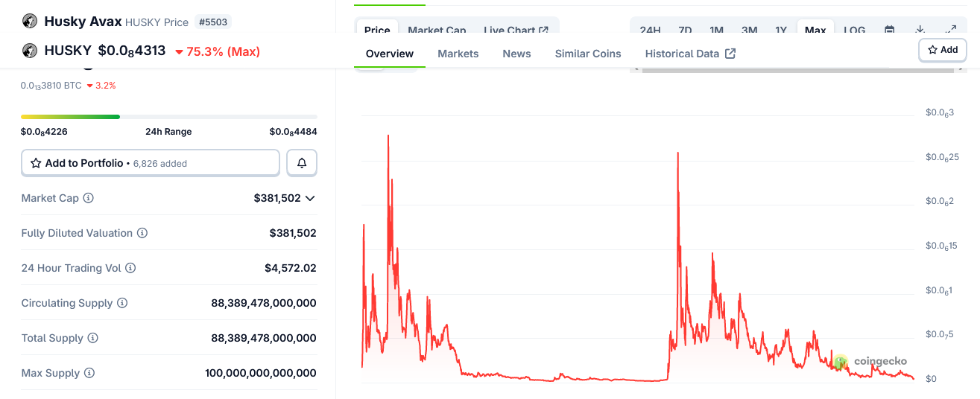This screenshot has width=980, height=399.
Task: Open Circulating Supply info icon
Action: point(122,303)
